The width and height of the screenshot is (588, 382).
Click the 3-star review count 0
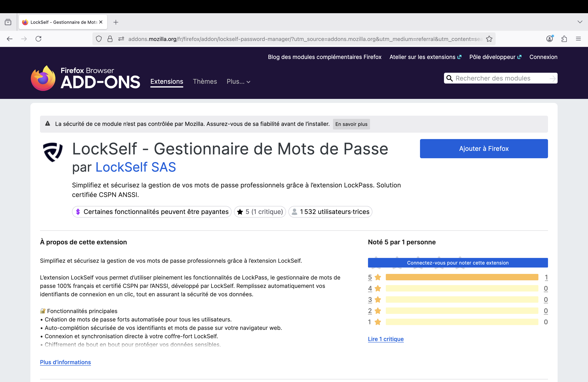click(x=546, y=299)
